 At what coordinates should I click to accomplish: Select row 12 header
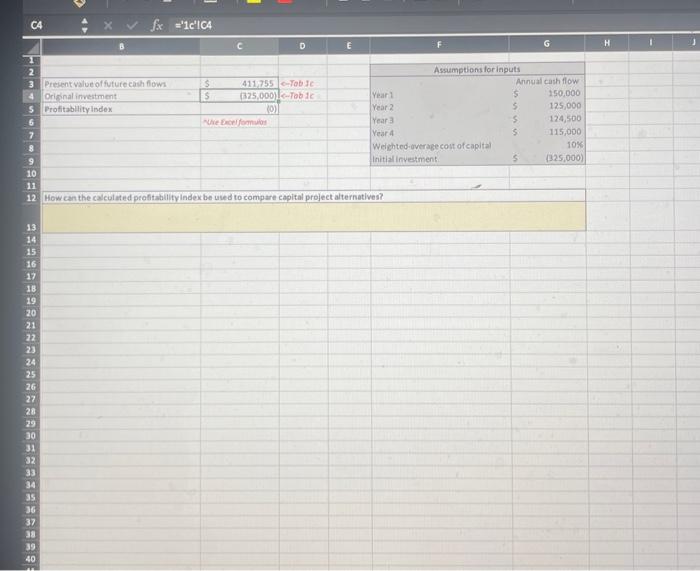(31, 197)
